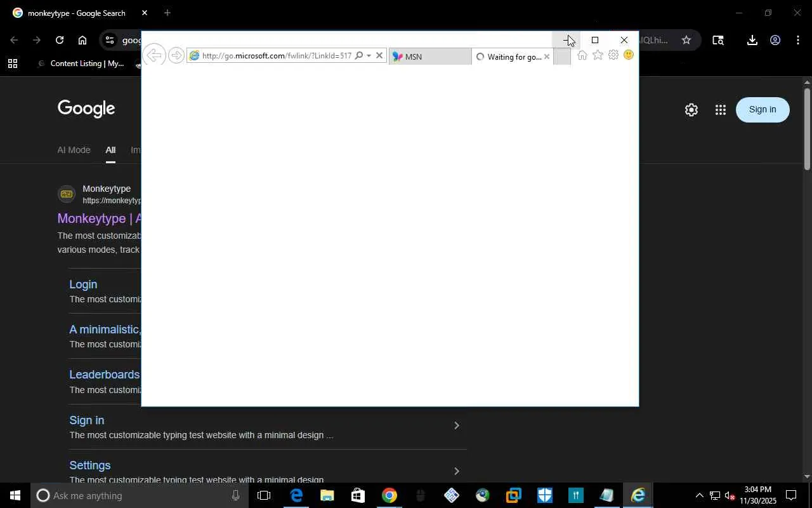The image size is (812, 508).
Task: Click the Internet Explorer search magnifier icon
Action: click(359, 56)
